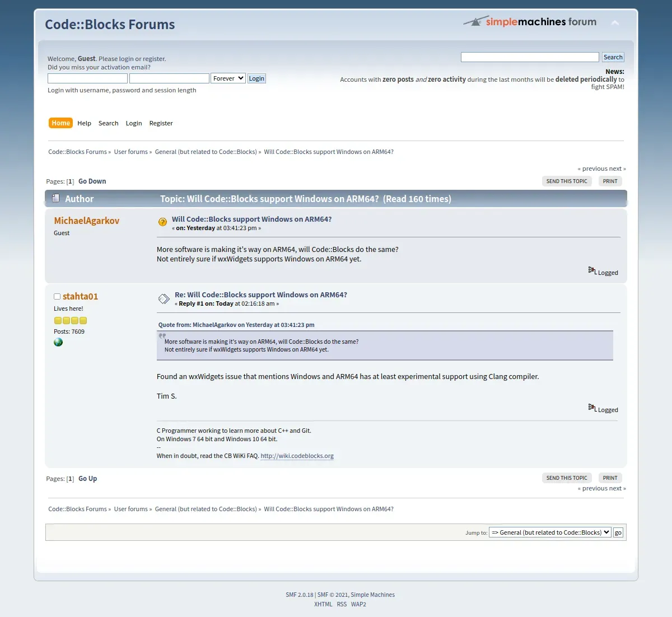The image size is (672, 617).
Task: Open top breadcrumb topic 'Will Code::Blocks support Windows on ARM64?'
Action: coord(329,152)
